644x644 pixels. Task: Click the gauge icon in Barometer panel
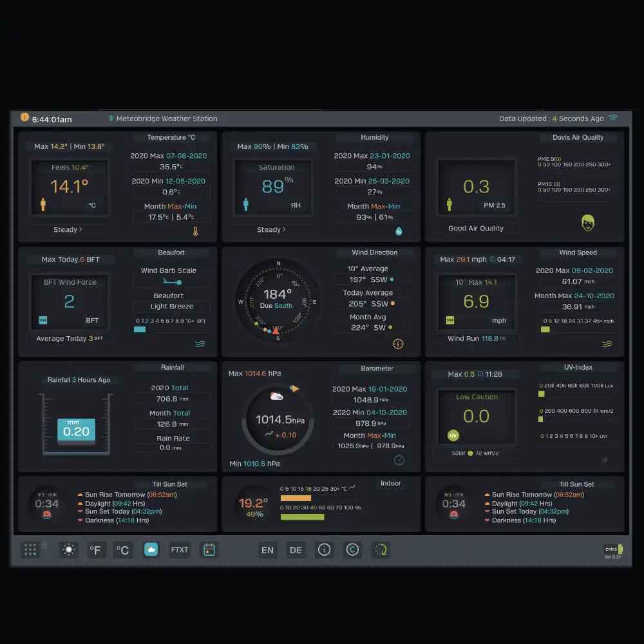point(399,460)
